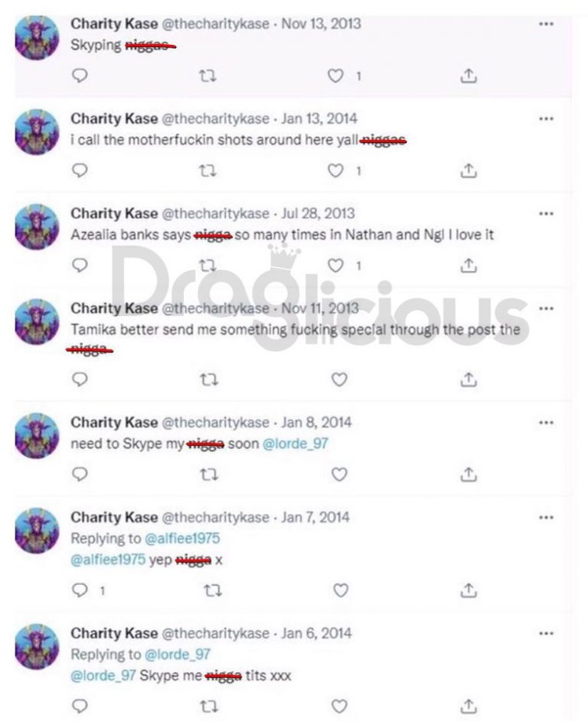Image resolution: width=588 pixels, height=722 pixels.
Task: Open more options on Jul 28, 2013 tweet
Action: pos(546,214)
